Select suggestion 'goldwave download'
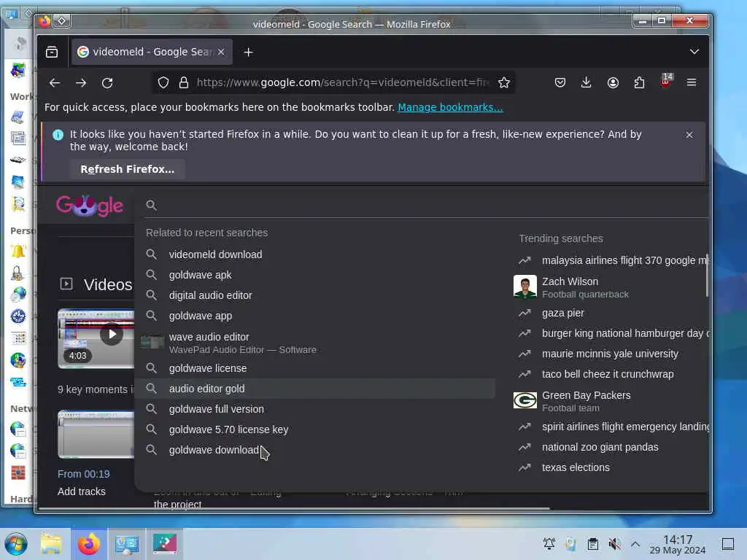This screenshot has width=747, height=560. tap(314, 450)
